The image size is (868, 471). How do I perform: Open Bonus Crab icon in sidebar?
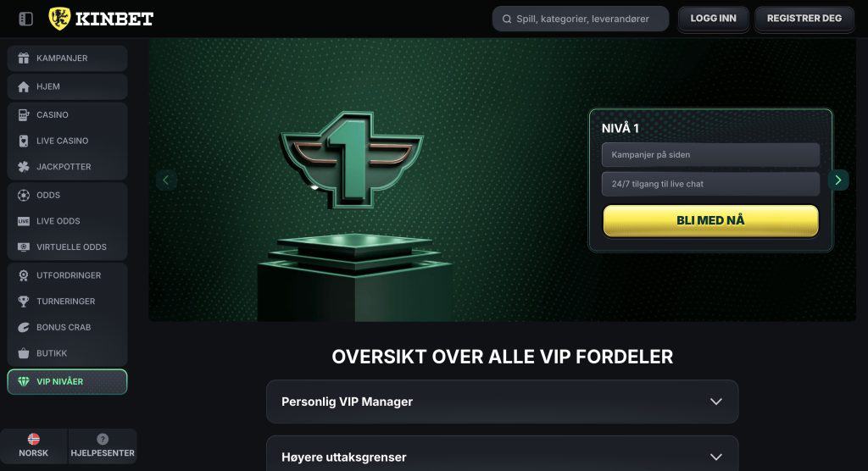[x=23, y=327]
